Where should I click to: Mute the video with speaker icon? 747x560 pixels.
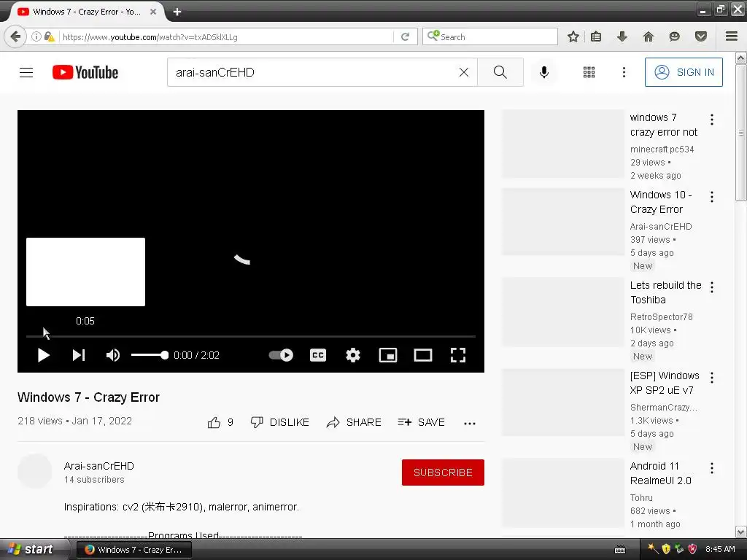113,355
